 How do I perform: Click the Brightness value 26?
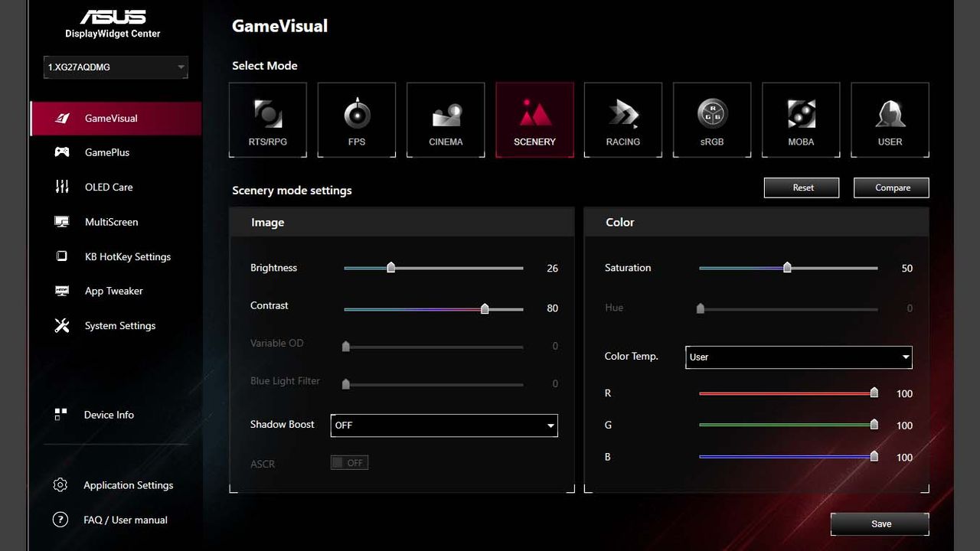[x=552, y=269]
